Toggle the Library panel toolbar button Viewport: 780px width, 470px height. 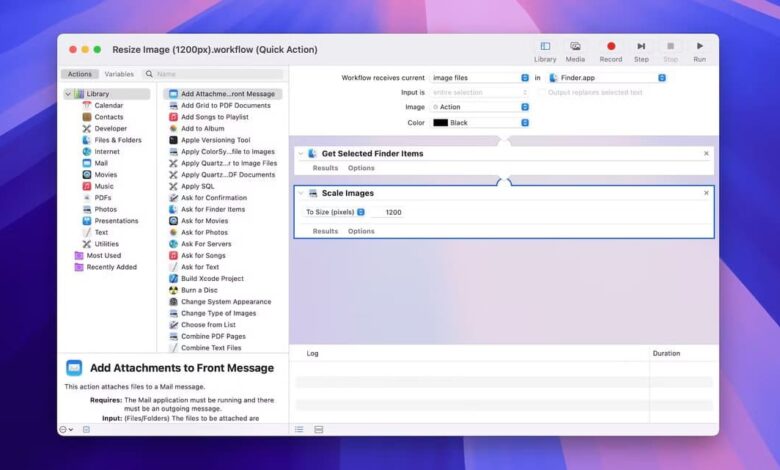[x=545, y=52]
